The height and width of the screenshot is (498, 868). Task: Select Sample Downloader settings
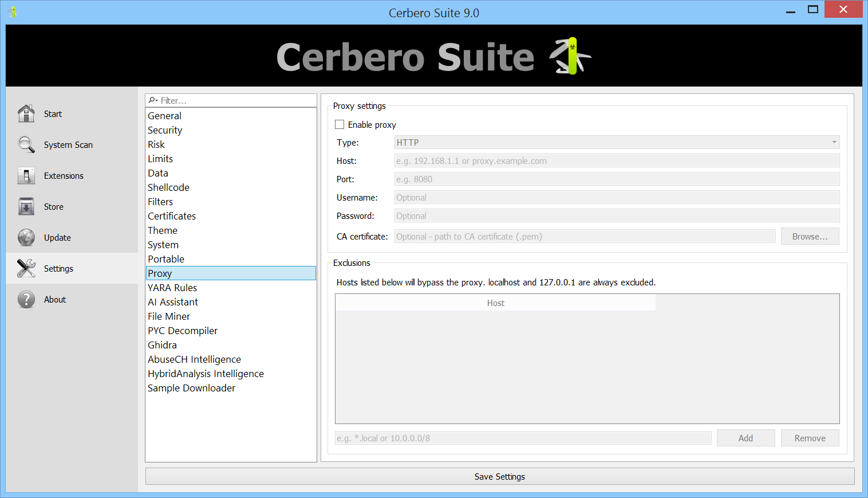tap(231, 388)
